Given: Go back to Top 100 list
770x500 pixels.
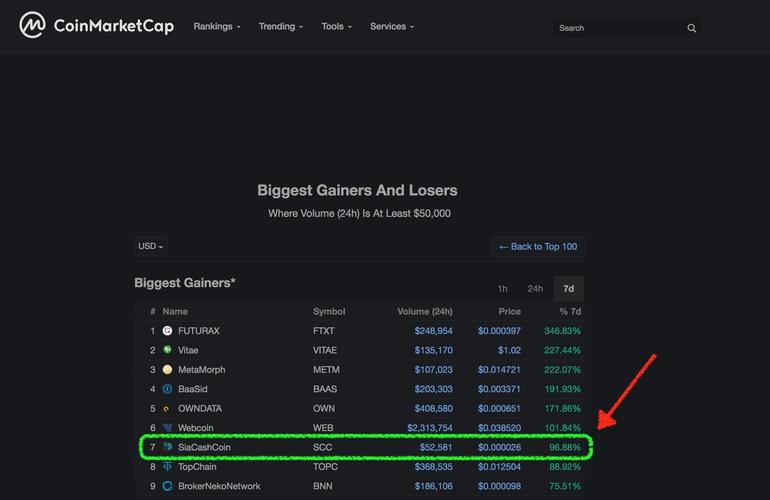Looking at the screenshot, I should tap(538, 246).
